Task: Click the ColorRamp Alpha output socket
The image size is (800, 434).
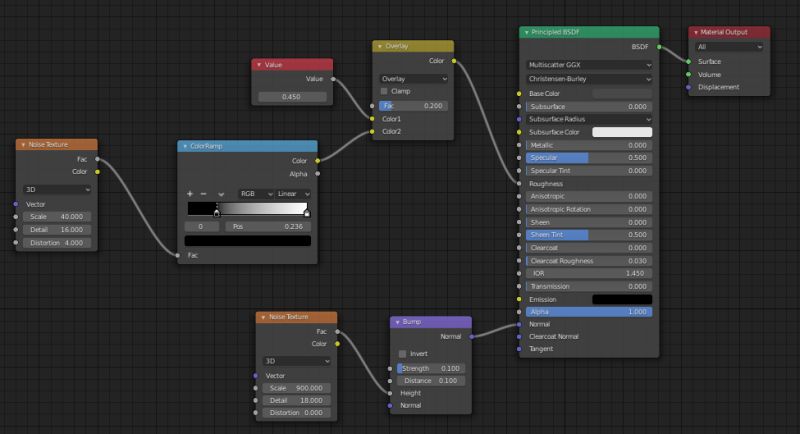Action: [x=317, y=174]
